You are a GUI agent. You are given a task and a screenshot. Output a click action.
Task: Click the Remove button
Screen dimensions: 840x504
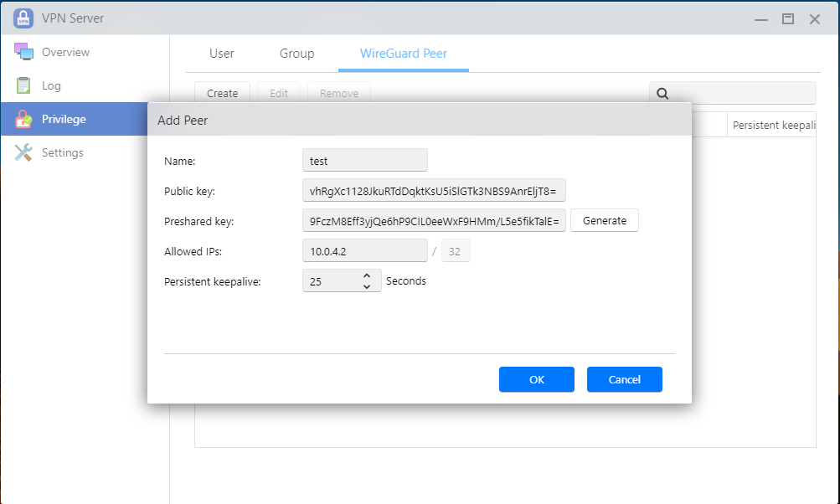pos(339,93)
